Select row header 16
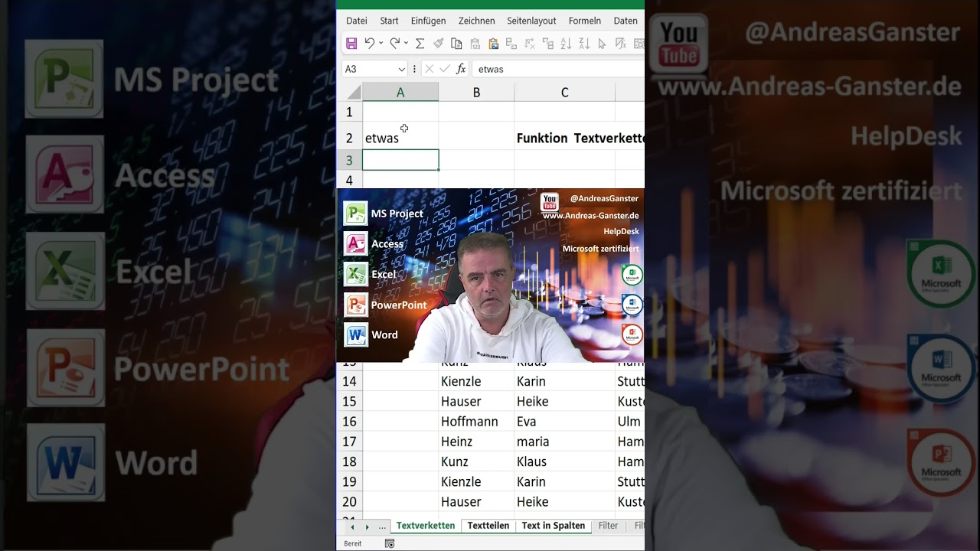This screenshot has width=980, height=551. pos(349,422)
